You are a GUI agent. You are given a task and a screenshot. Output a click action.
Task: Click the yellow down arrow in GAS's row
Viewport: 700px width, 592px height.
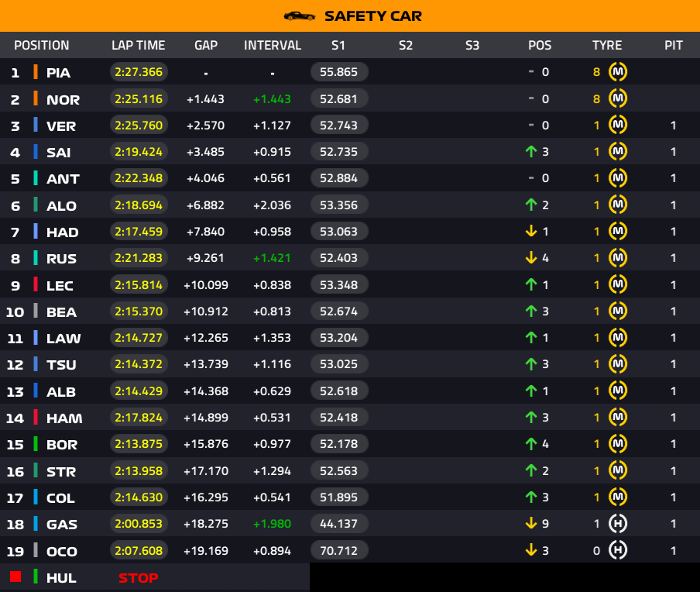[531, 523]
